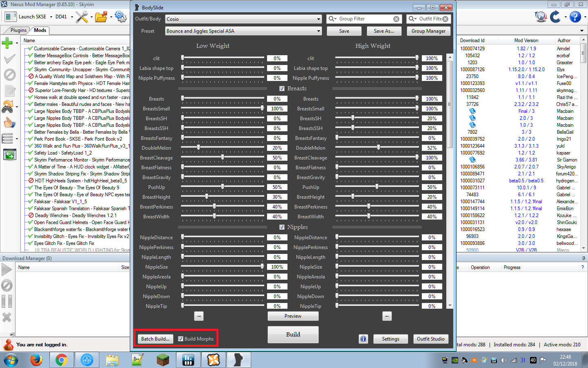Click the blue circular refresh arrow icon
The image size is (588, 368).
pos(555,17)
